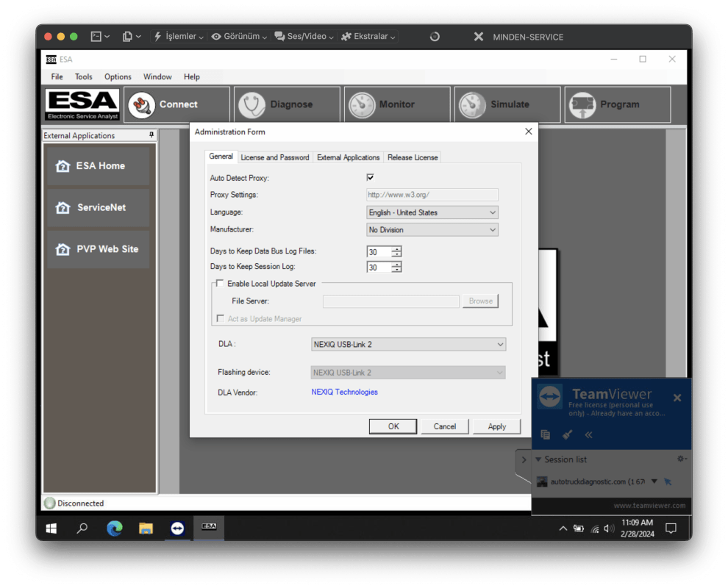Screen dimensions: 728x588
Task: Toggle Auto Detect Proxy checkbox
Action: (x=370, y=177)
